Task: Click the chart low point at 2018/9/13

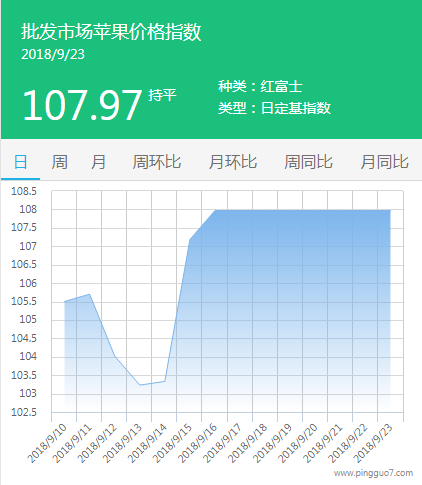Action: click(x=140, y=385)
